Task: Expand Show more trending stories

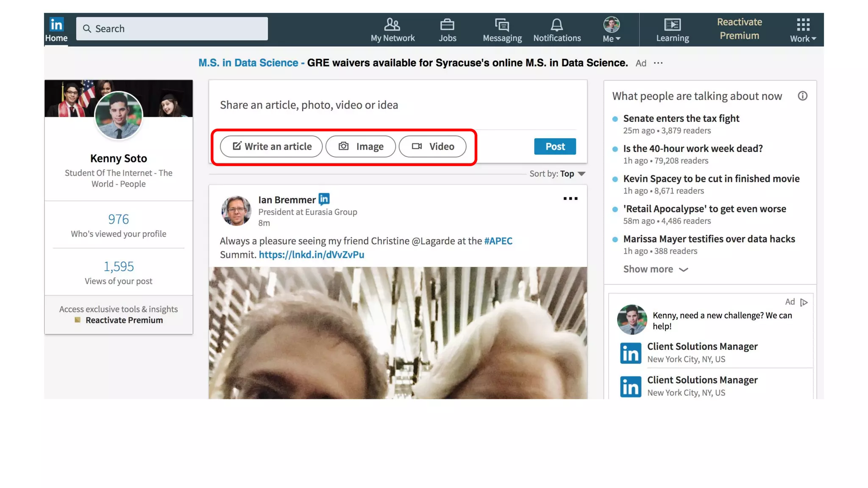Action: 655,269
